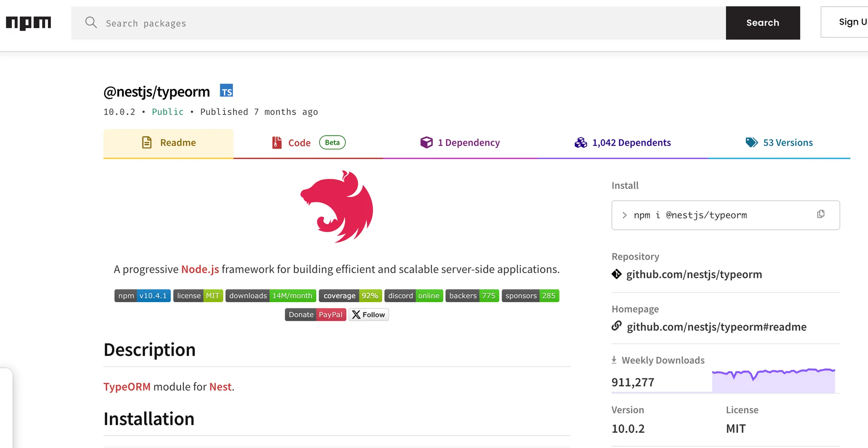Open the TypeORM link
The height and width of the screenshot is (448, 868).
pyautogui.click(x=127, y=387)
